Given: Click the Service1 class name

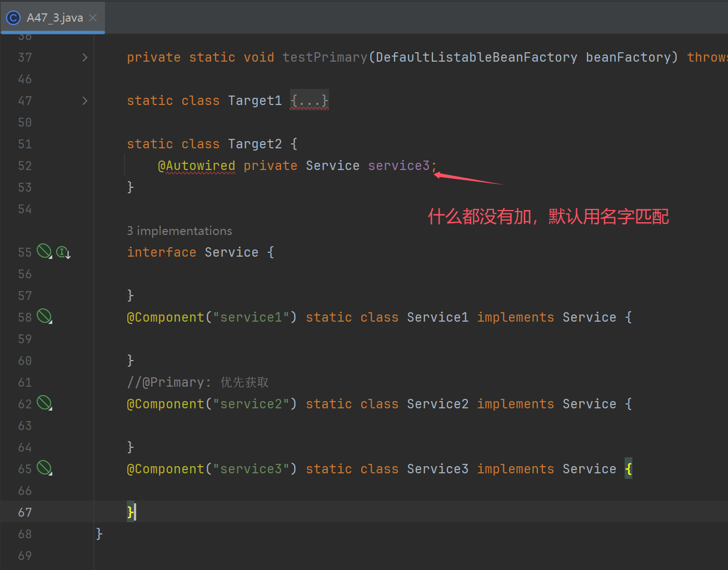Looking at the screenshot, I should coord(438,317).
